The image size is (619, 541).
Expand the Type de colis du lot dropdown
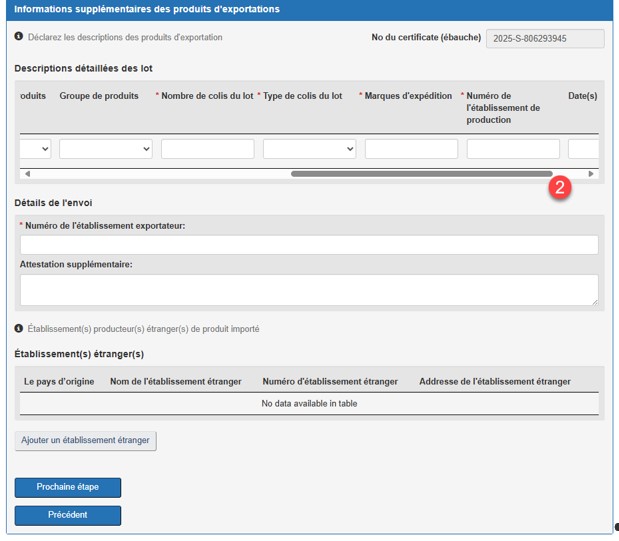[x=309, y=149]
